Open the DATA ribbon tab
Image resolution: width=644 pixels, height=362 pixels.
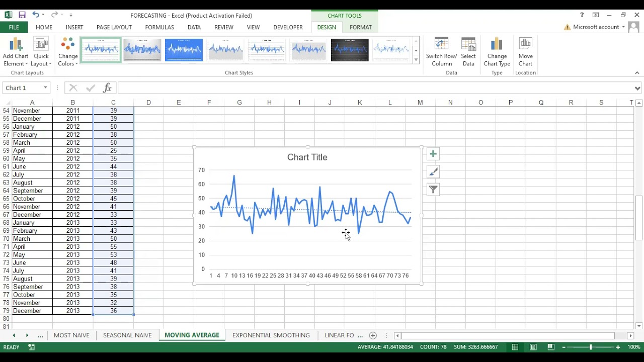[x=194, y=27]
